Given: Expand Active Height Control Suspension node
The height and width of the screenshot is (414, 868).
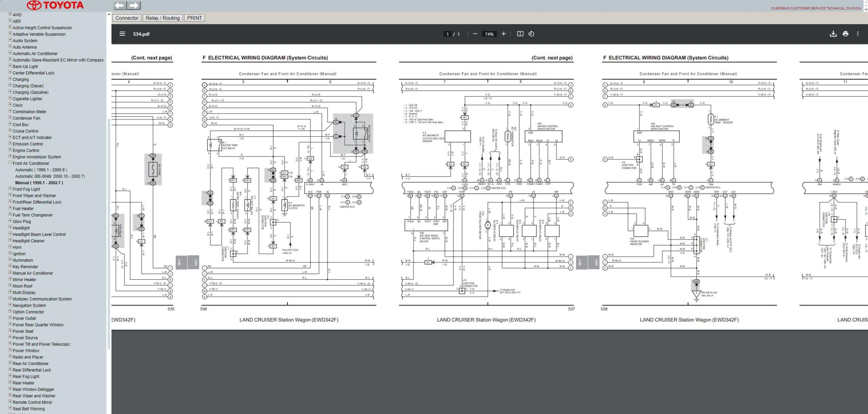Looking at the screenshot, I should coord(10,27).
